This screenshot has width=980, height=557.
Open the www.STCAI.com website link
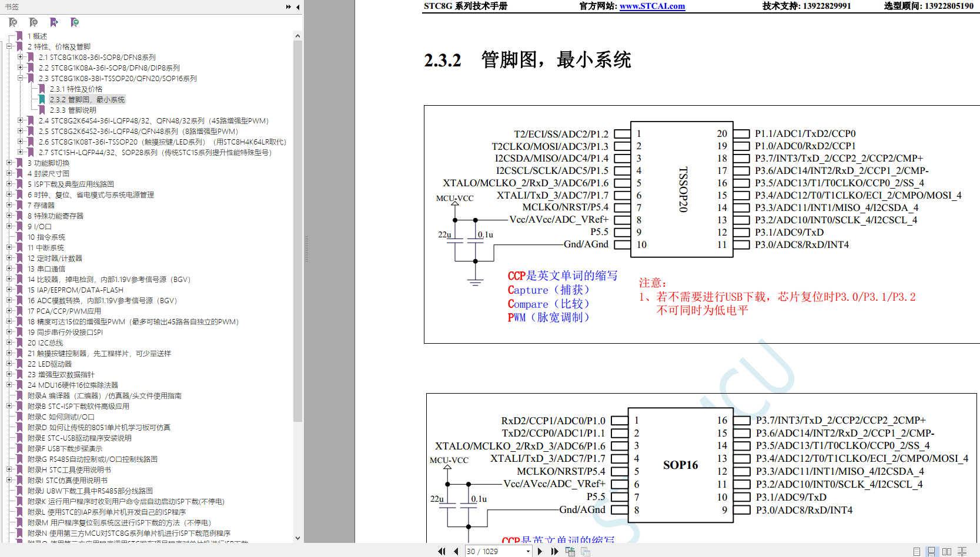pos(652,6)
